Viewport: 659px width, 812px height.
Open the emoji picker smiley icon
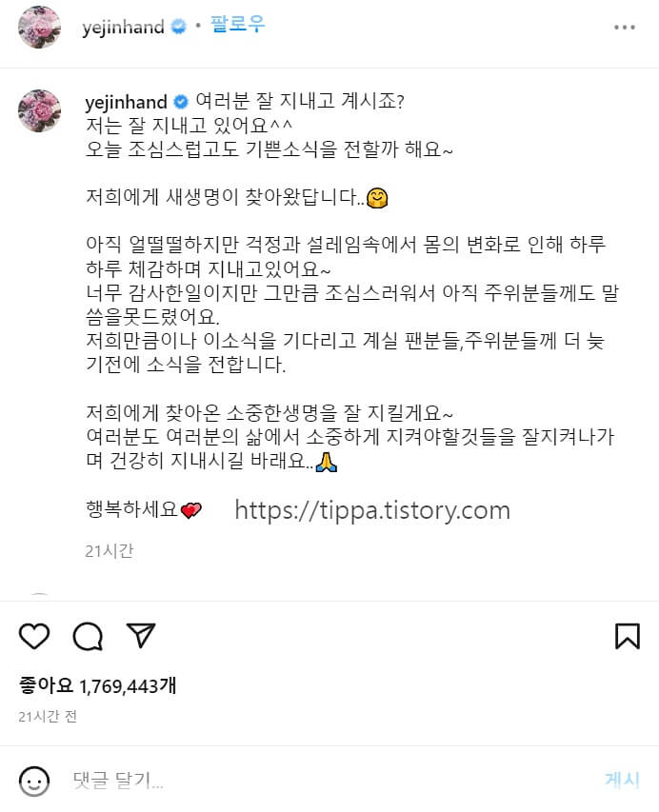[x=34, y=781]
